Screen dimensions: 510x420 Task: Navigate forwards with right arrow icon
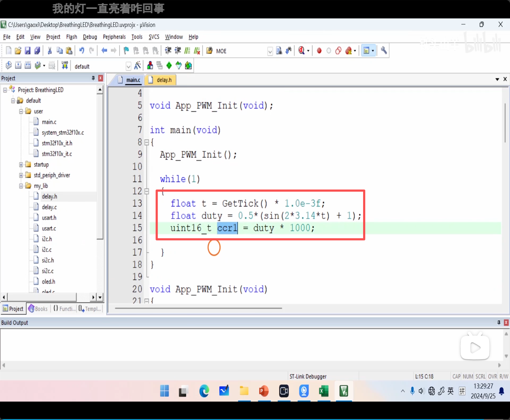(114, 51)
